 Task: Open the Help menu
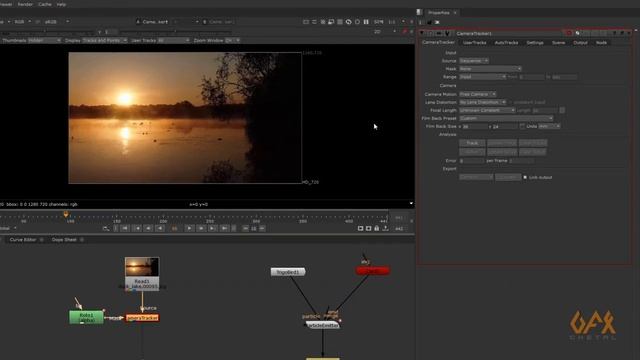[61, 4]
